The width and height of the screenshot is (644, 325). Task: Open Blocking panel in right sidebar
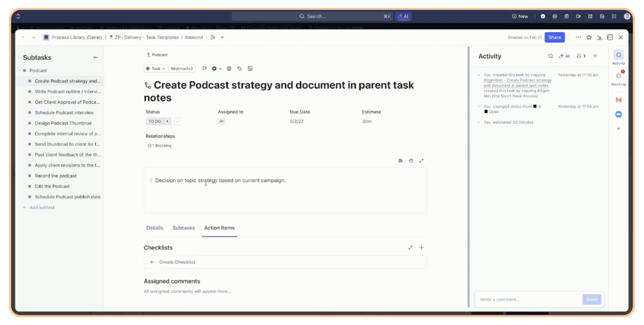618,78
